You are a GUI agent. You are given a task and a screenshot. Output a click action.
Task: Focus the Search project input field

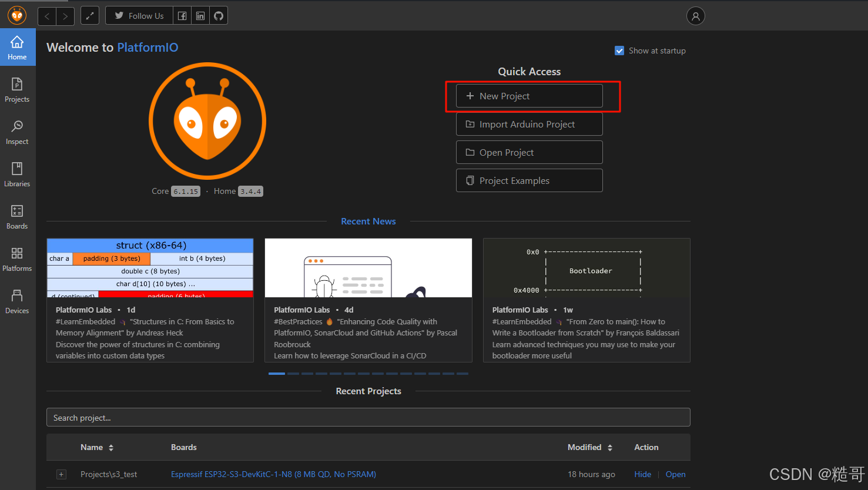368,418
